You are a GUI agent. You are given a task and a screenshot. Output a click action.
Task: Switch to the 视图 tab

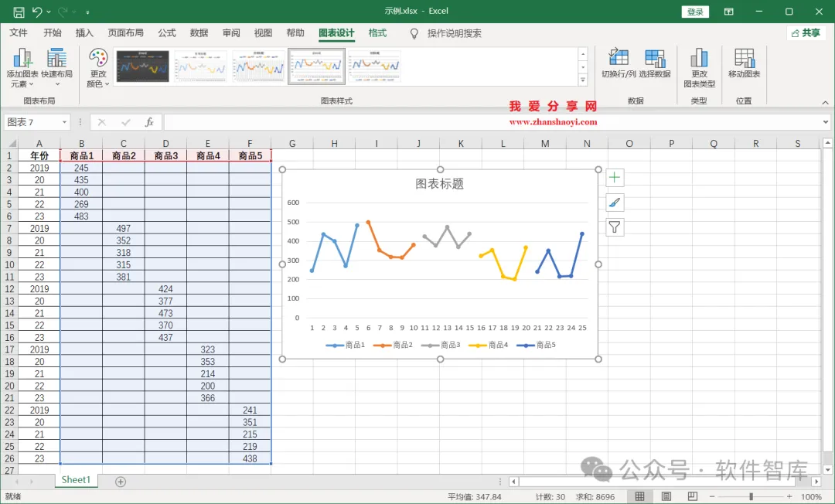coord(263,33)
